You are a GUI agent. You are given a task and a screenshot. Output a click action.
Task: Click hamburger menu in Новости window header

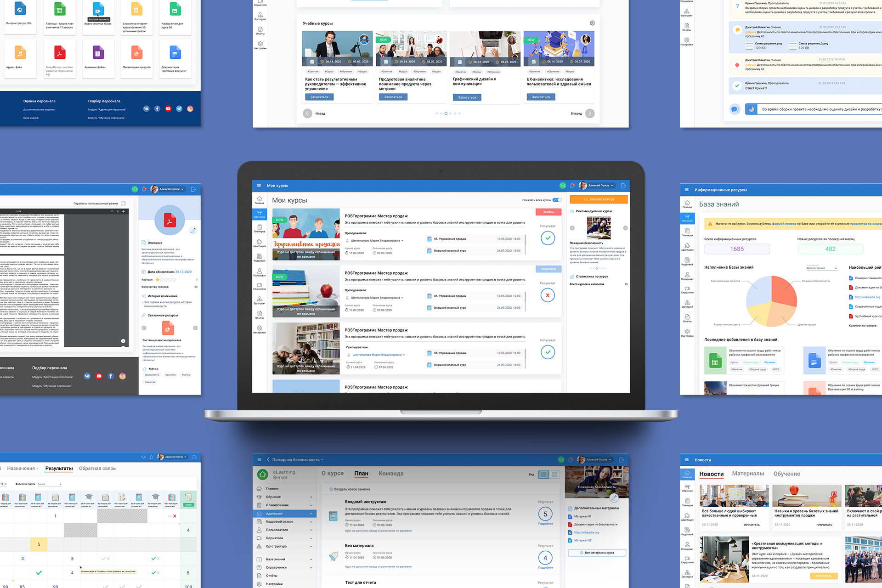[687, 460]
